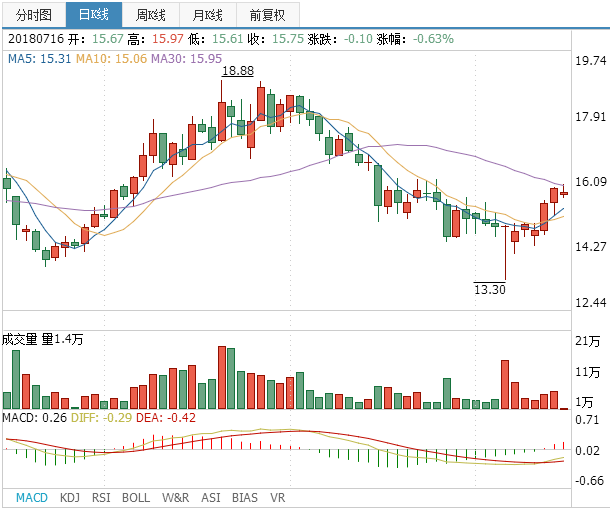
Task: Click the last candlestick on the right
Action: pyautogui.click(x=564, y=193)
